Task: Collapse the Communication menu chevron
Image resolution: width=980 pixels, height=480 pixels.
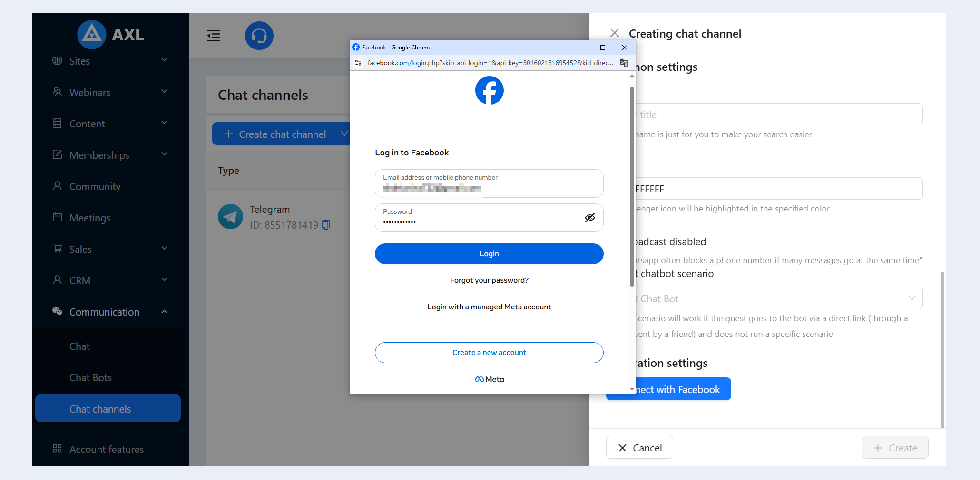Action: 165,311
